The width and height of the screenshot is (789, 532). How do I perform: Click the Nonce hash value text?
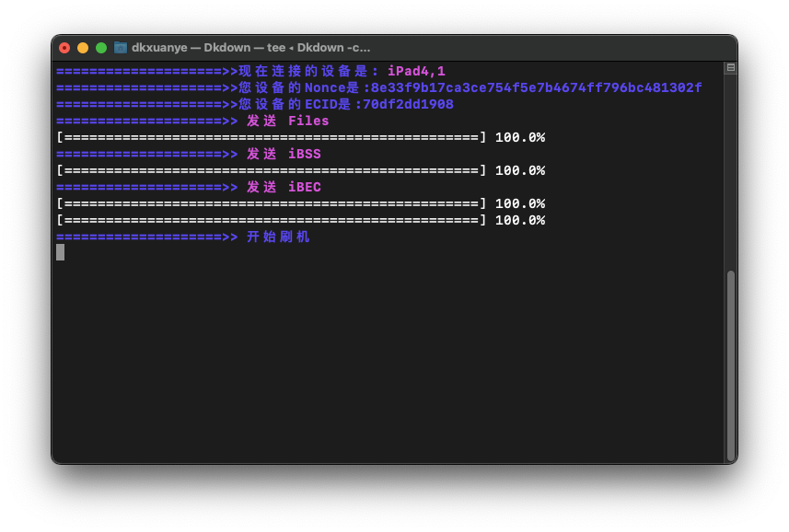click(x=536, y=88)
